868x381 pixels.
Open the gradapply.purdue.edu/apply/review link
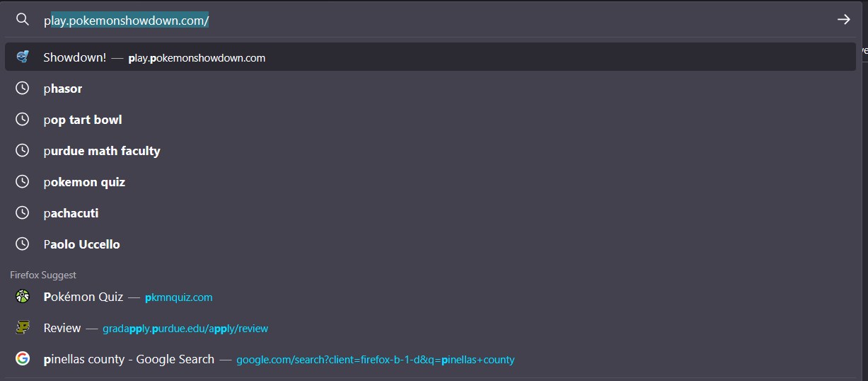[x=185, y=329]
